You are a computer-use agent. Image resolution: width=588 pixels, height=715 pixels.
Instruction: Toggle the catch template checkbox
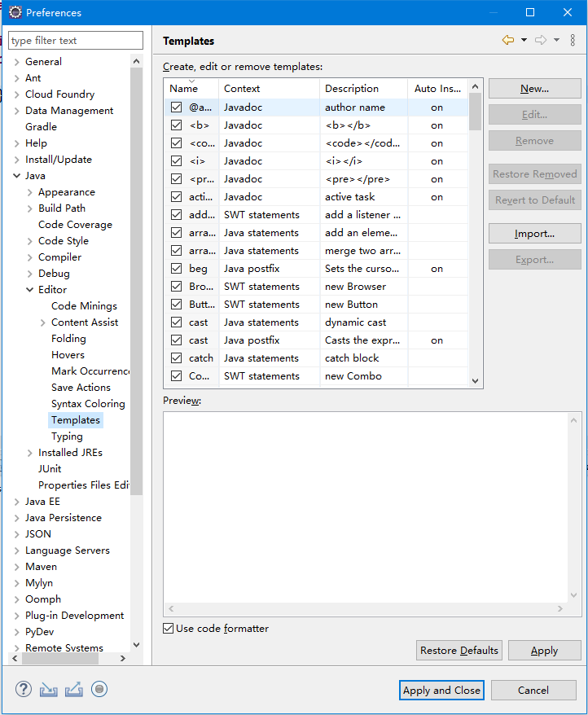(x=177, y=358)
